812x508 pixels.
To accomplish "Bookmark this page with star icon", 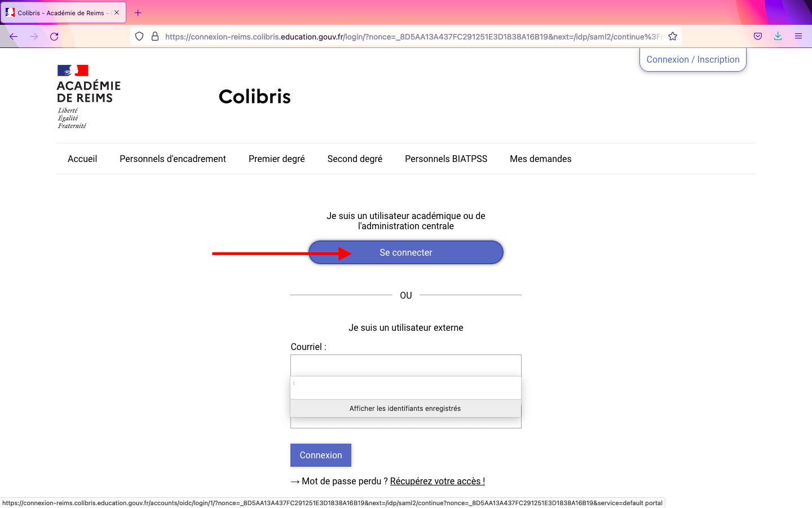I will [673, 37].
